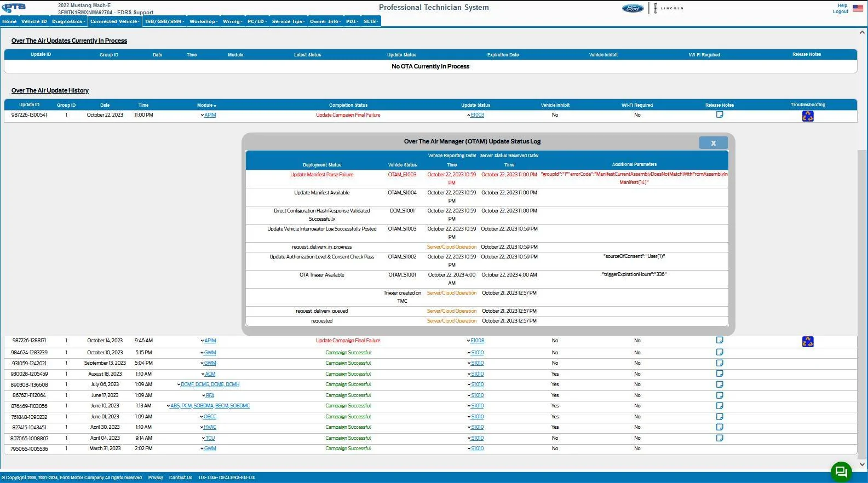Click the page scrollbar up arrow
The height and width of the screenshot is (483, 868).
coord(863,32)
